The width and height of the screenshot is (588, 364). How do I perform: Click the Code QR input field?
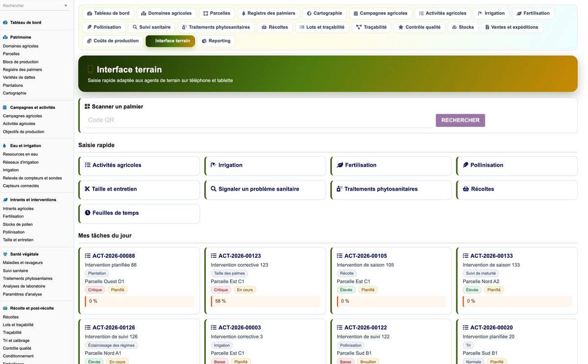[x=258, y=120]
